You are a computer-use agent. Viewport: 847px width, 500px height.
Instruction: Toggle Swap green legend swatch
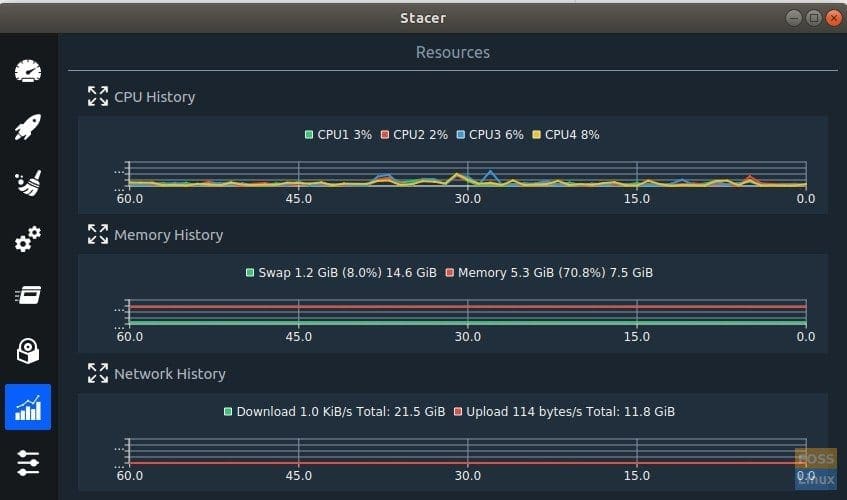pyautogui.click(x=250, y=273)
